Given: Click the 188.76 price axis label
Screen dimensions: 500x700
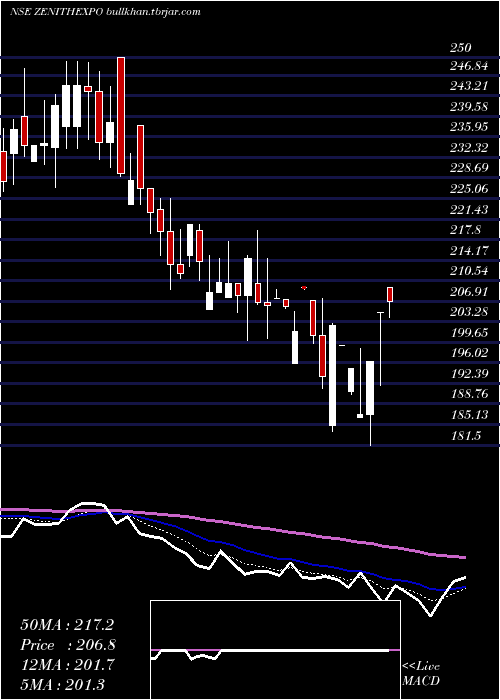Looking at the screenshot, I should point(469,394).
